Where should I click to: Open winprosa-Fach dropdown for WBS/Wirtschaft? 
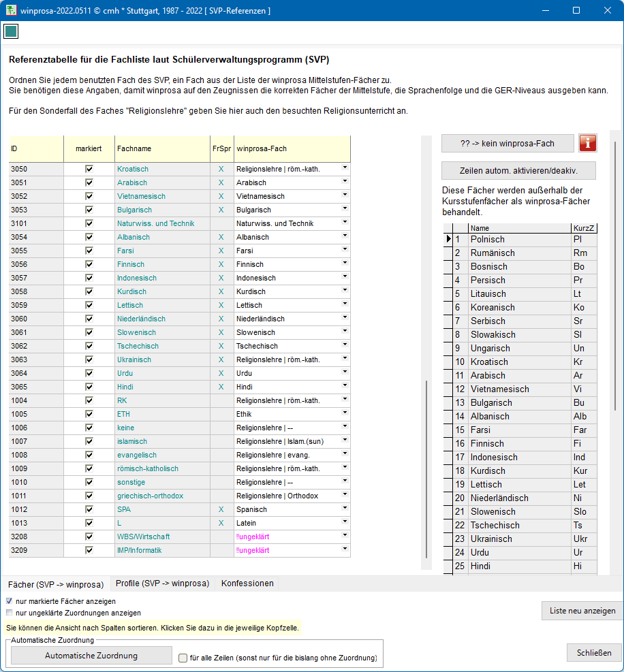(345, 535)
